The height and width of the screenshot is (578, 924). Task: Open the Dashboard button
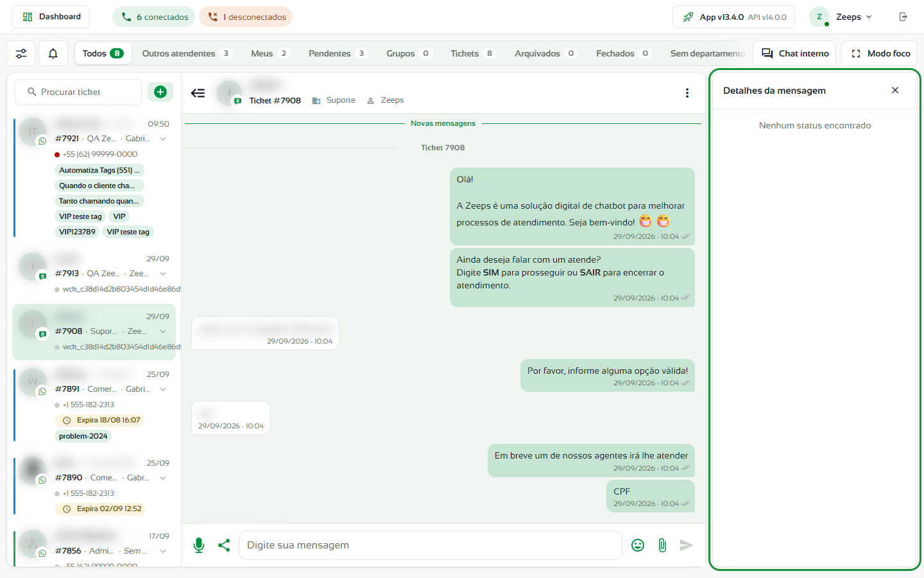(x=51, y=17)
